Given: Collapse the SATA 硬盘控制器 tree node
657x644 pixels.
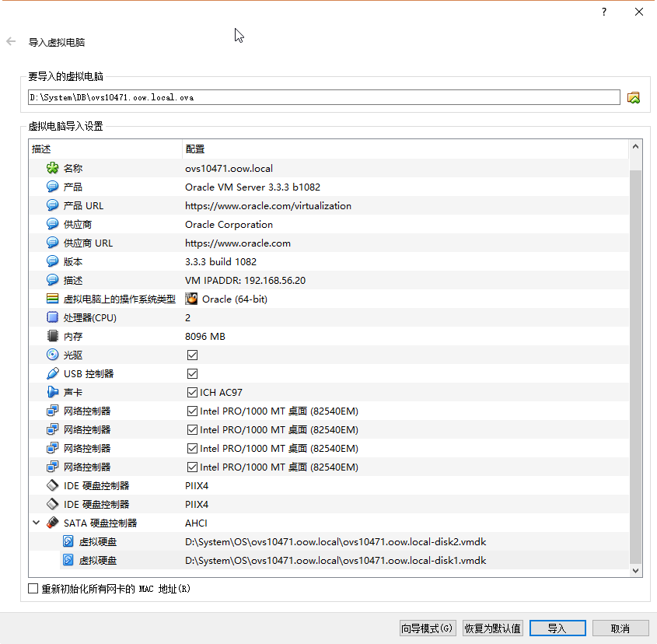Looking at the screenshot, I should pos(37,523).
